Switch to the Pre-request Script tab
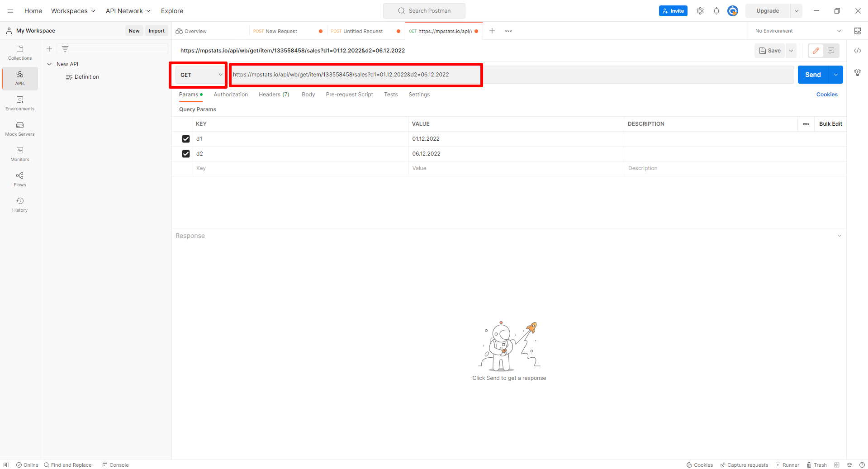Viewport: 868px width, 469px height. [x=349, y=95]
